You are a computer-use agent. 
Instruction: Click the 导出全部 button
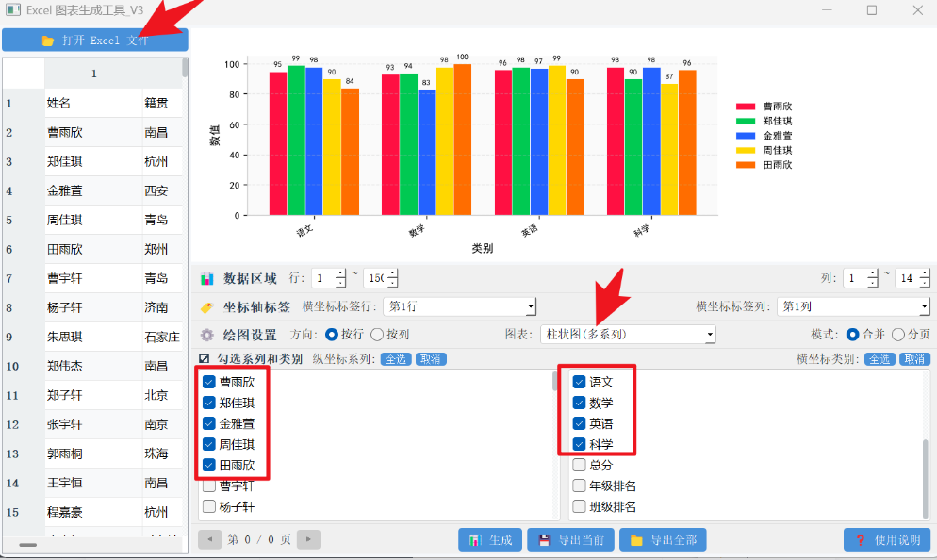(x=663, y=539)
